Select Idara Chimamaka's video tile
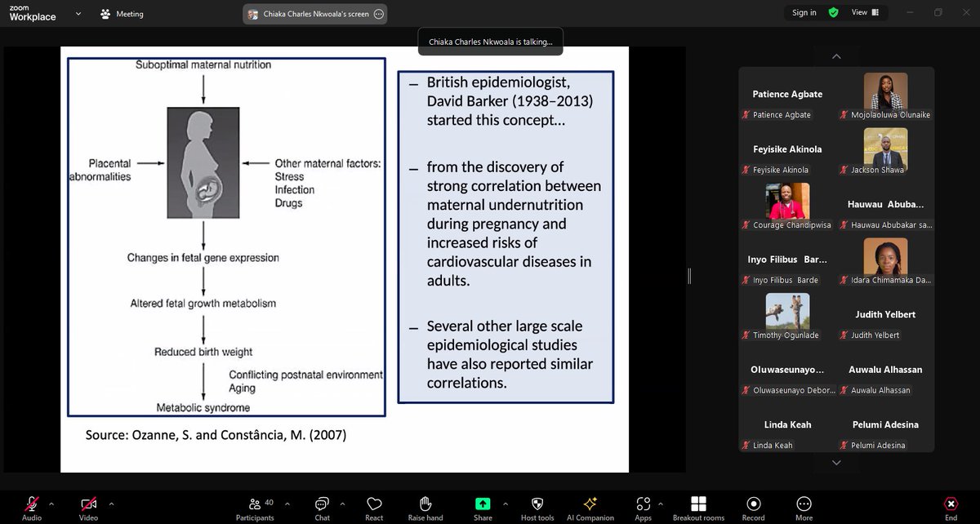 (x=886, y=262)
